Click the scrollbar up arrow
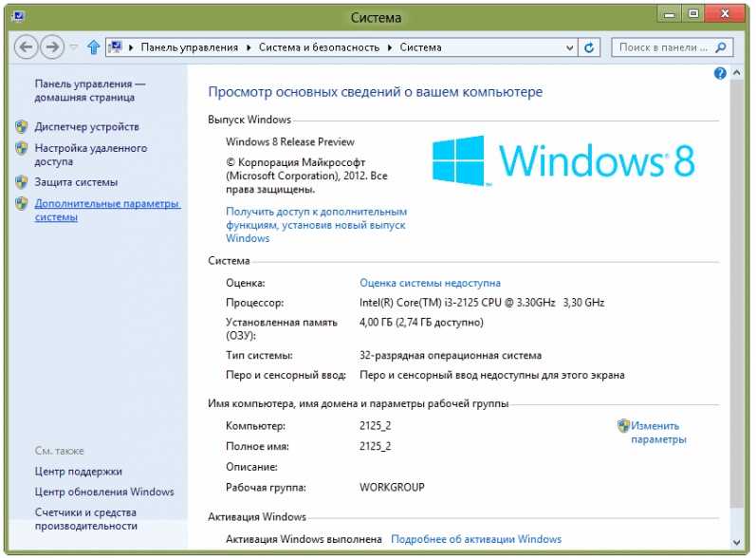 737,73
